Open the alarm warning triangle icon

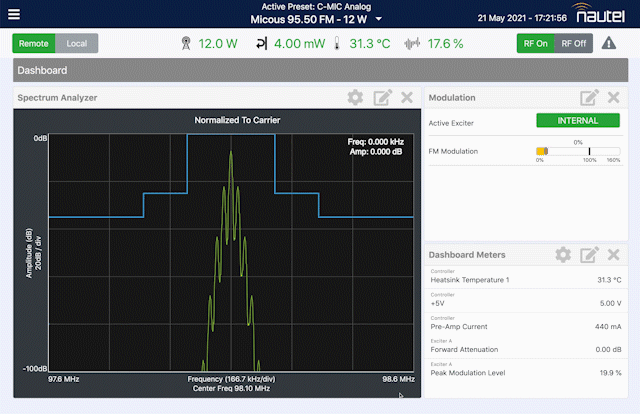(x=609, y=43)
